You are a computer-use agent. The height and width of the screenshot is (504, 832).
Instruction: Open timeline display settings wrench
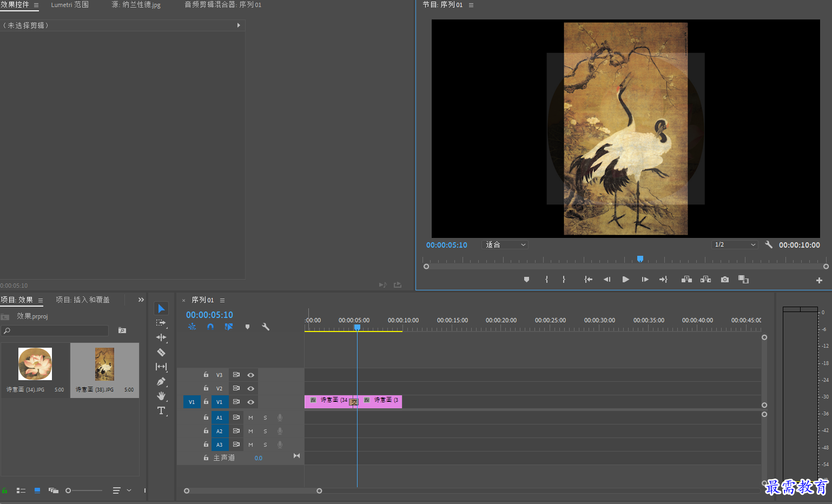click(265, 327)
